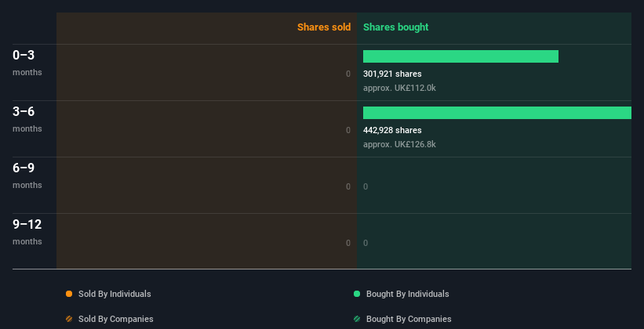Select the Sold By Individuals legend label

pyautogui.click(x=115, y=294)
